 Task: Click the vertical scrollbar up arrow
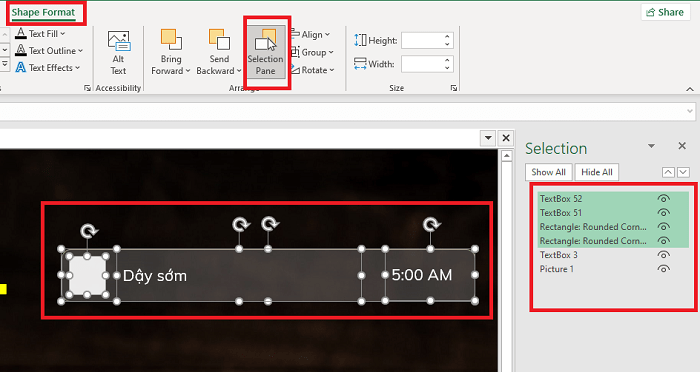pyautogui.click(x=506, y=156)
